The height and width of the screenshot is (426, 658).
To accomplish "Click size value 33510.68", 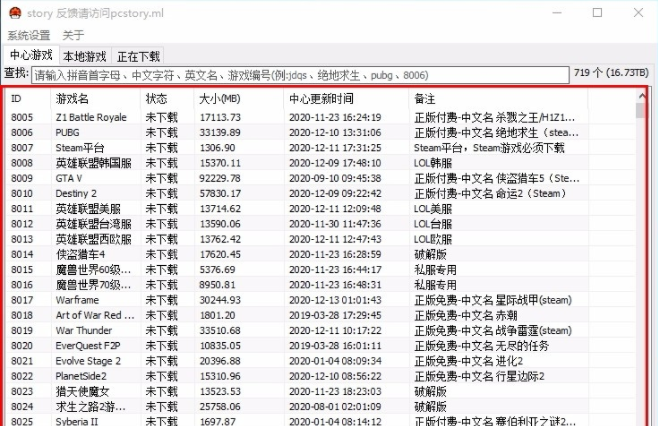I will (220, 330).
